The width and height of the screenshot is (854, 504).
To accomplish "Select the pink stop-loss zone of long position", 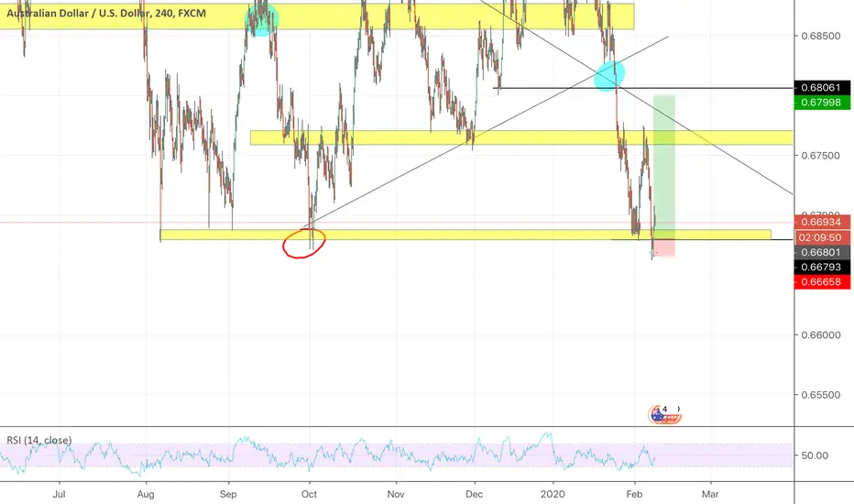I will [664, 248].
